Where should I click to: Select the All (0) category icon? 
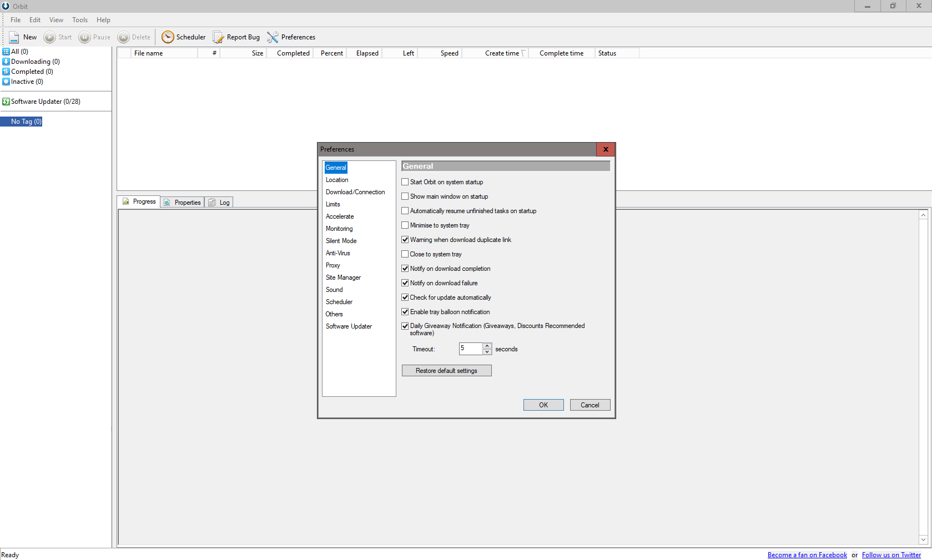pos(6,52)
